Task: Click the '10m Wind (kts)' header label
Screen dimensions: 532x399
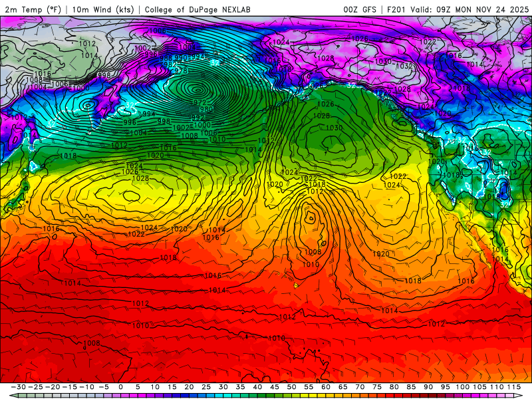Action: coord(103,9)
